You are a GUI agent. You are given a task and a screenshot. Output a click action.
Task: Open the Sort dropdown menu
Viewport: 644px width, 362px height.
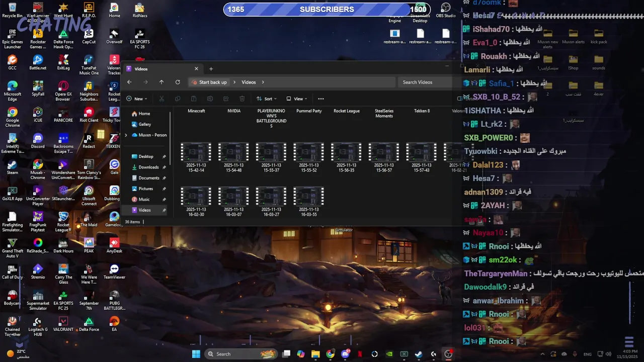click(x=267, y=99)
